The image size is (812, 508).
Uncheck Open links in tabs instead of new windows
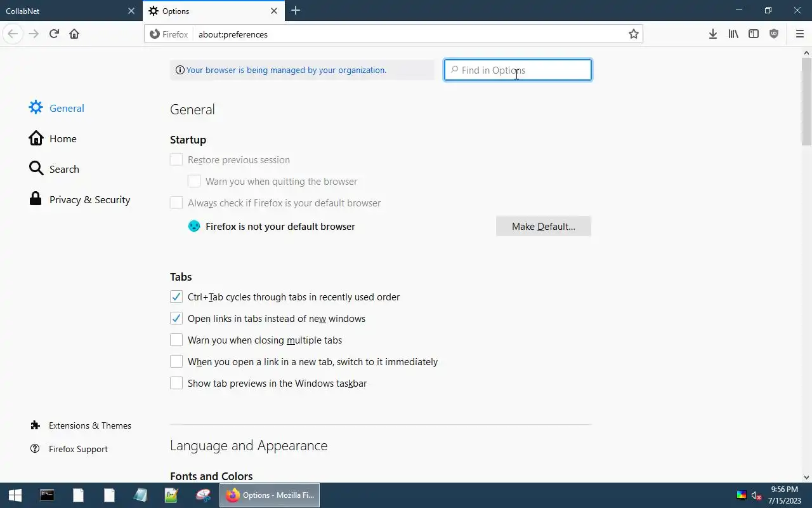click(176, 318)
